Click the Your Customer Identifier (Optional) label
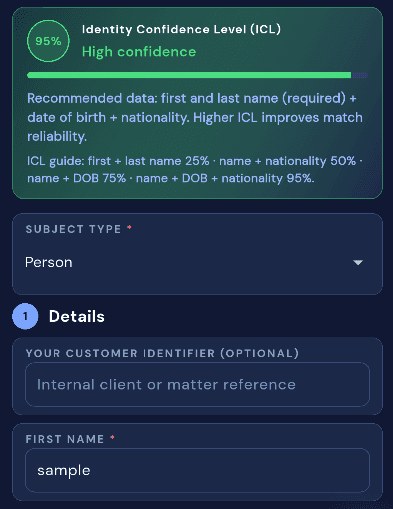 tap(162, 353)
